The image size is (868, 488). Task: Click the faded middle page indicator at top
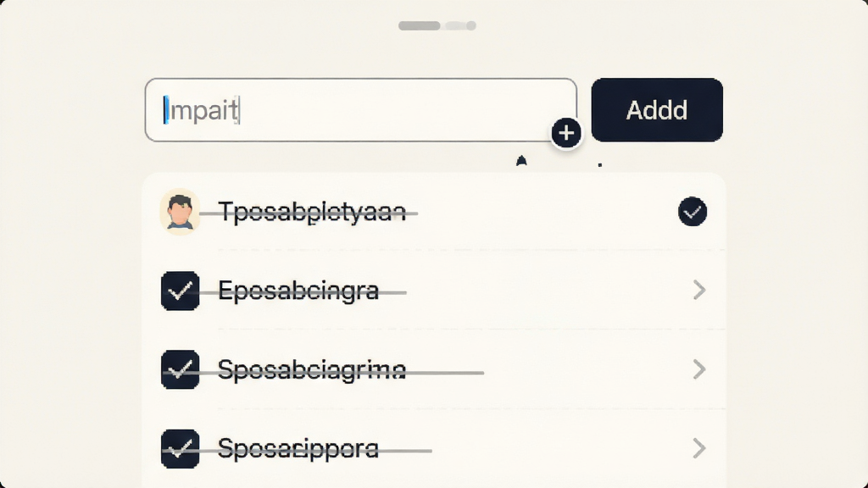point(456,25)
